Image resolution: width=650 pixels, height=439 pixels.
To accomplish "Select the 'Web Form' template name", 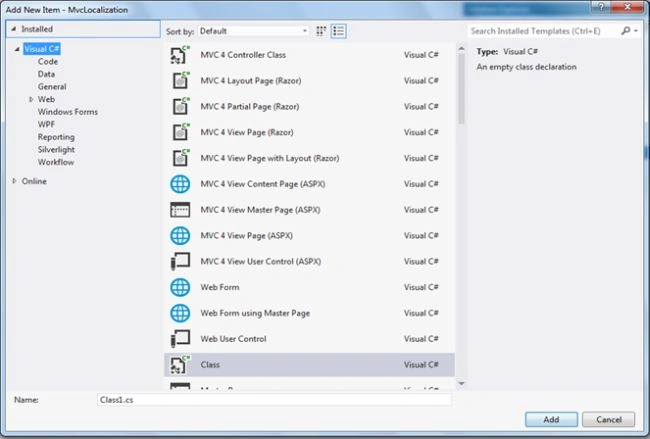I will point(220,287).
